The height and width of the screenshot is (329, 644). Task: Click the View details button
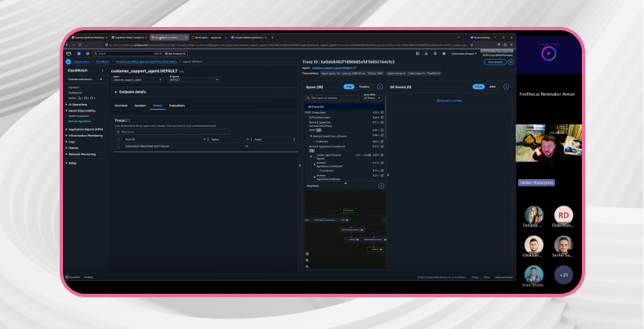(x=495, y=62)
